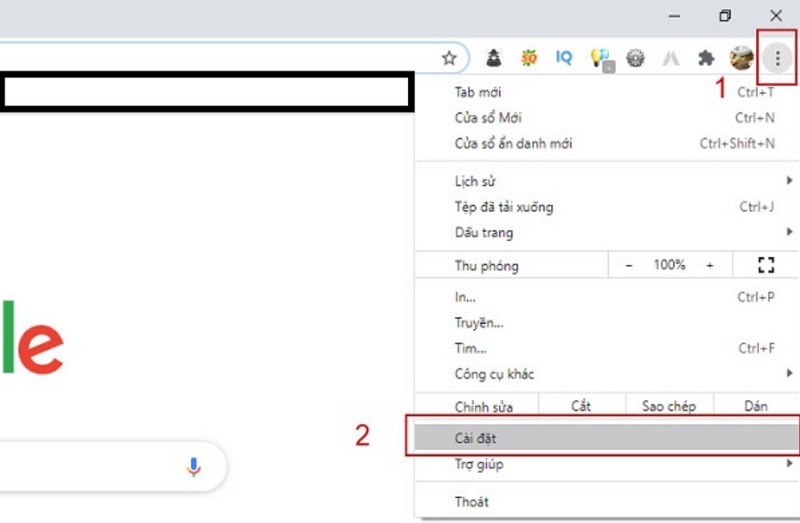Screen dimensions: 800x523
Task: Expand Dấu trang submenu arrow
Action: [x=789, y=232]
